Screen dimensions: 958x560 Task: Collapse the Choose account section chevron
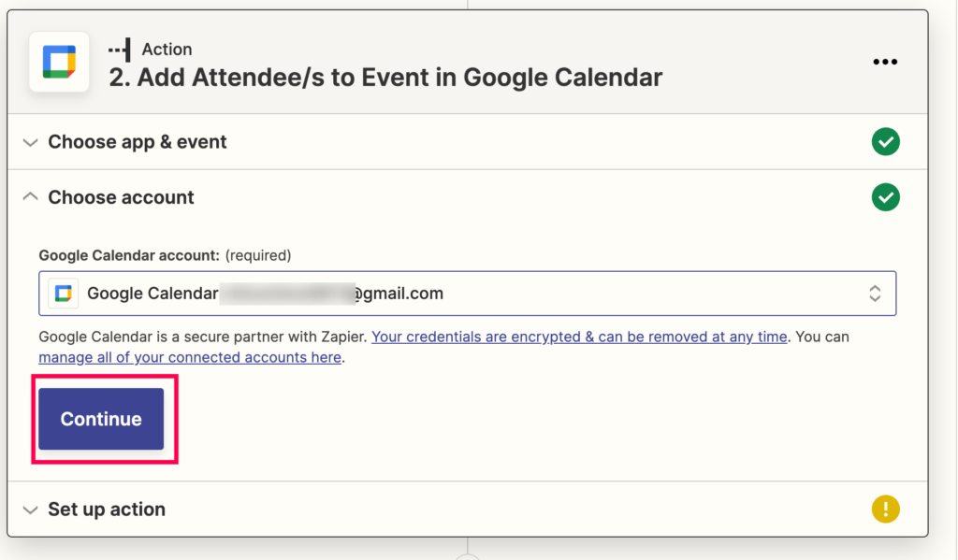pos(30,196)
